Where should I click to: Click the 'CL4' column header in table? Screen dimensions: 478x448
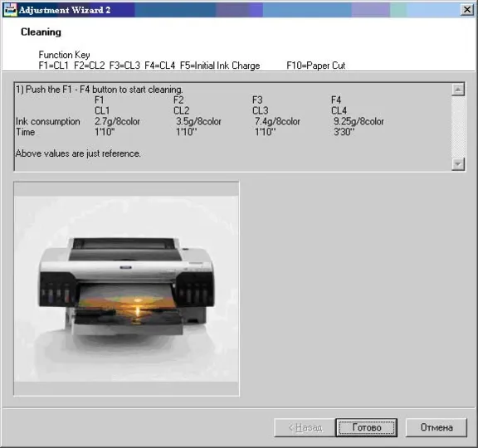(339, 110)
